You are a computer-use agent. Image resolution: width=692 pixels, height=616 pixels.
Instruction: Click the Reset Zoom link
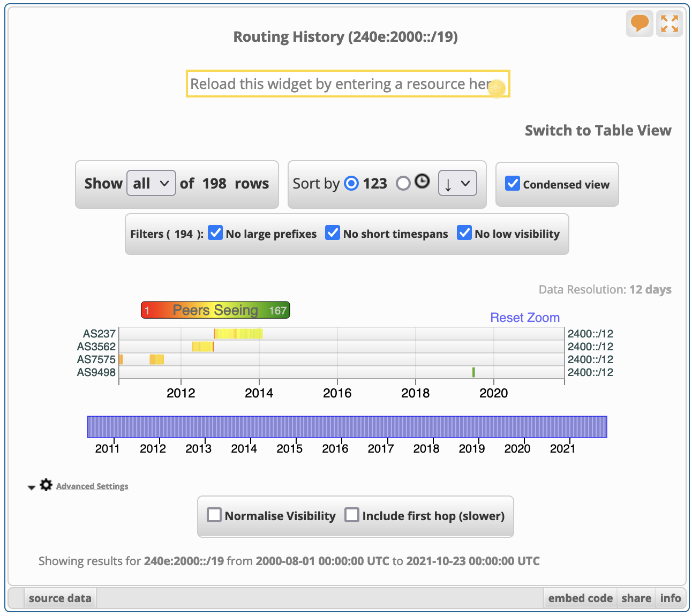(525, 318)
